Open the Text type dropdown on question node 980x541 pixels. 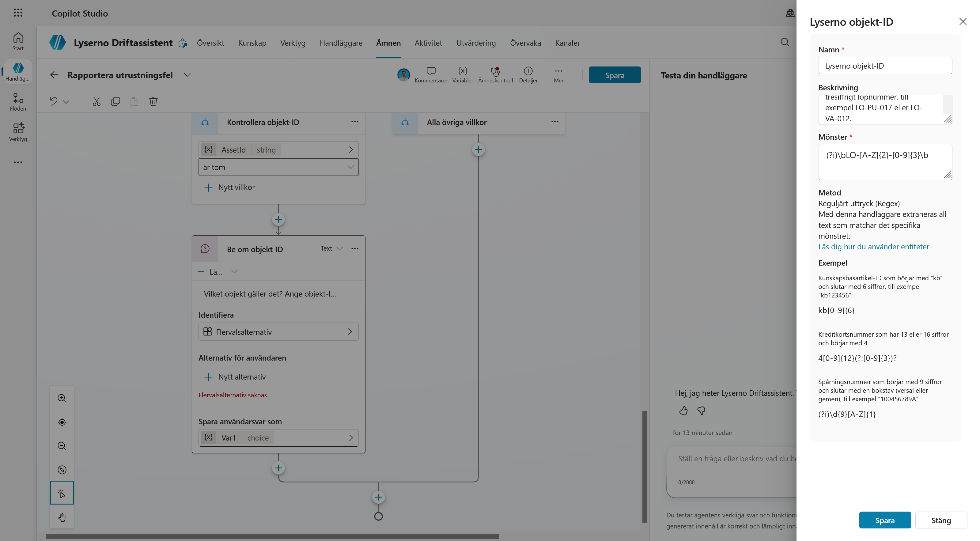pos(331,248)
